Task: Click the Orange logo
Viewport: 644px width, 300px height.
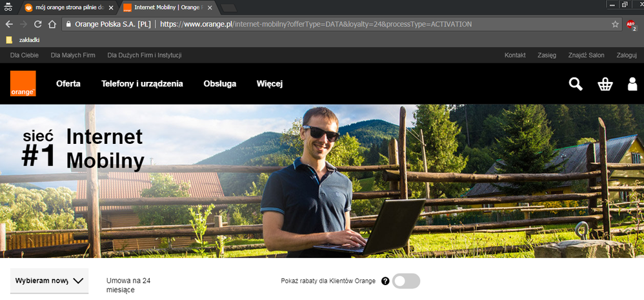Action: pyautogui.click(x=23, y=84)
